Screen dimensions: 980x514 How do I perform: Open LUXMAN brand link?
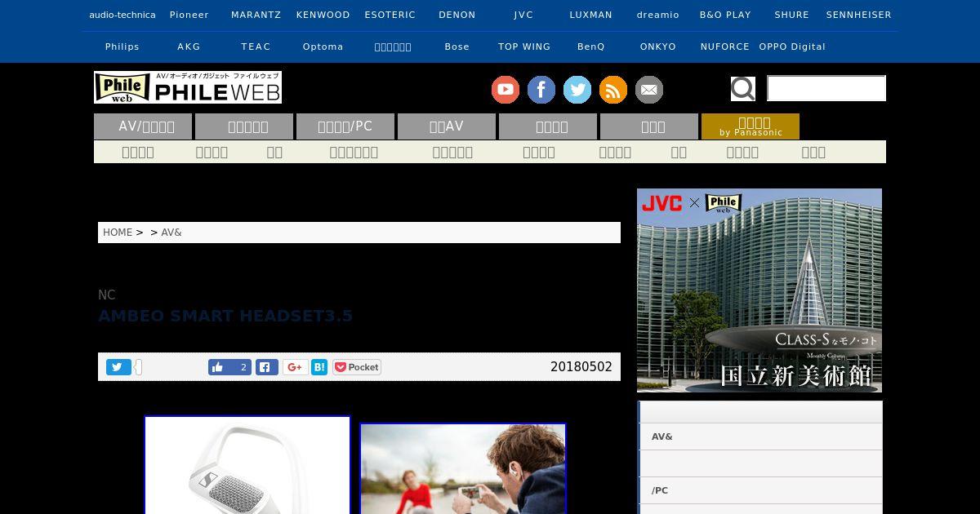591,15
